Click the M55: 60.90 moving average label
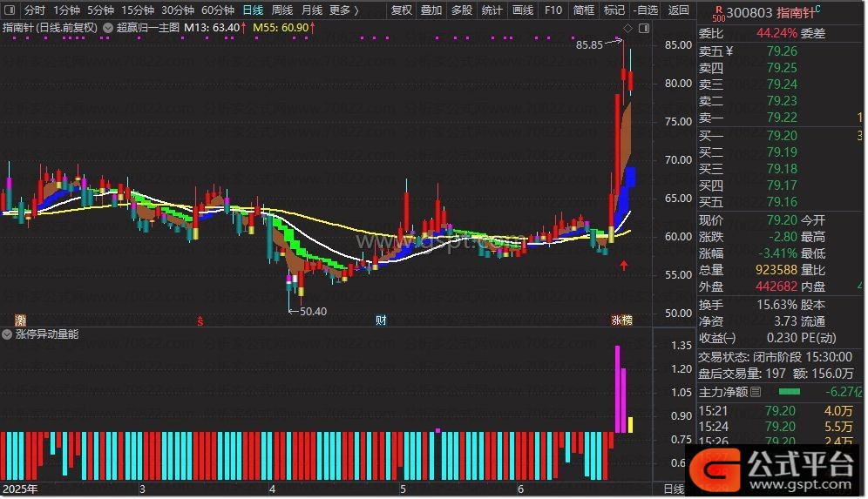 [x=283, y=27]
